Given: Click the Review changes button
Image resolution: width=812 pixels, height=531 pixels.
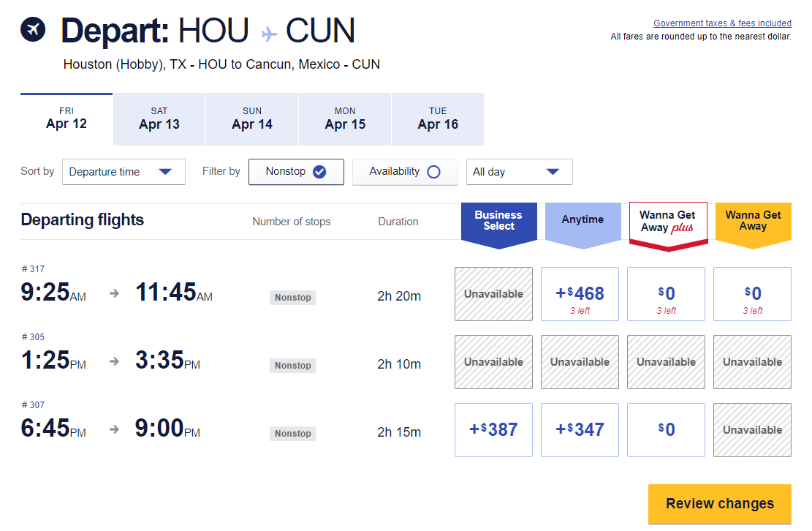Looking at the screenshot, I should [719, 504].
